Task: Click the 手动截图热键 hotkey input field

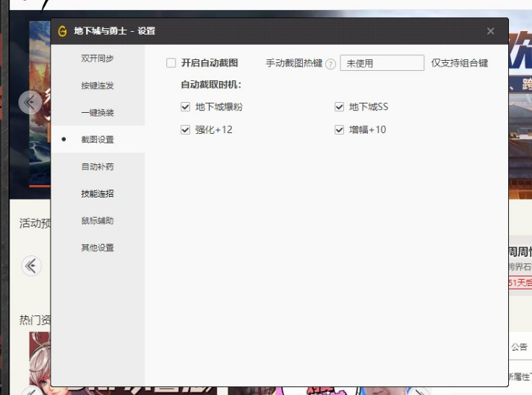Action: [x=382, y=63]
